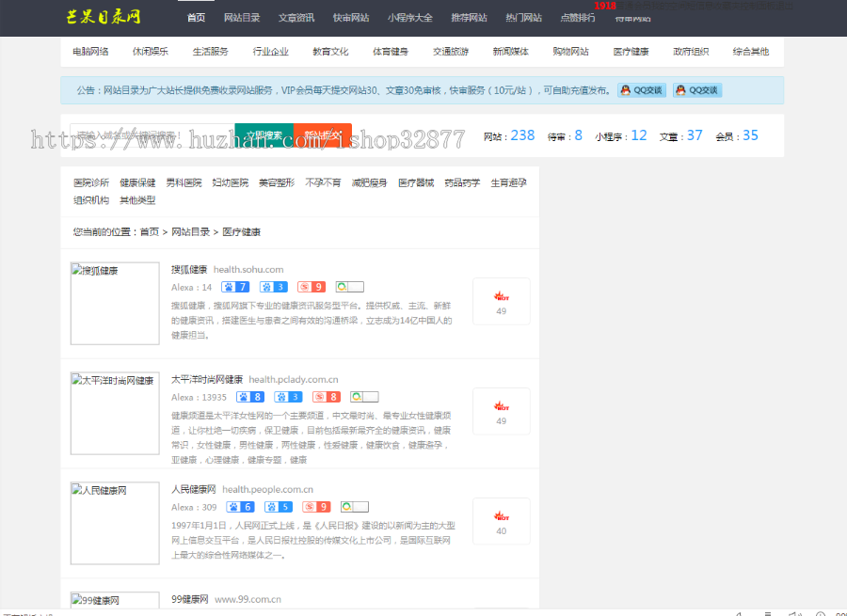Open the 药品药学 subcategory
The height and width of the screenshot is (616, 847).
click(x=462, y=183)
